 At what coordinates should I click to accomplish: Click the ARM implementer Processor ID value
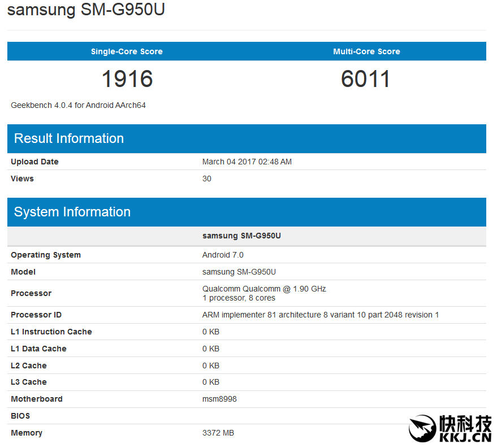321,315
